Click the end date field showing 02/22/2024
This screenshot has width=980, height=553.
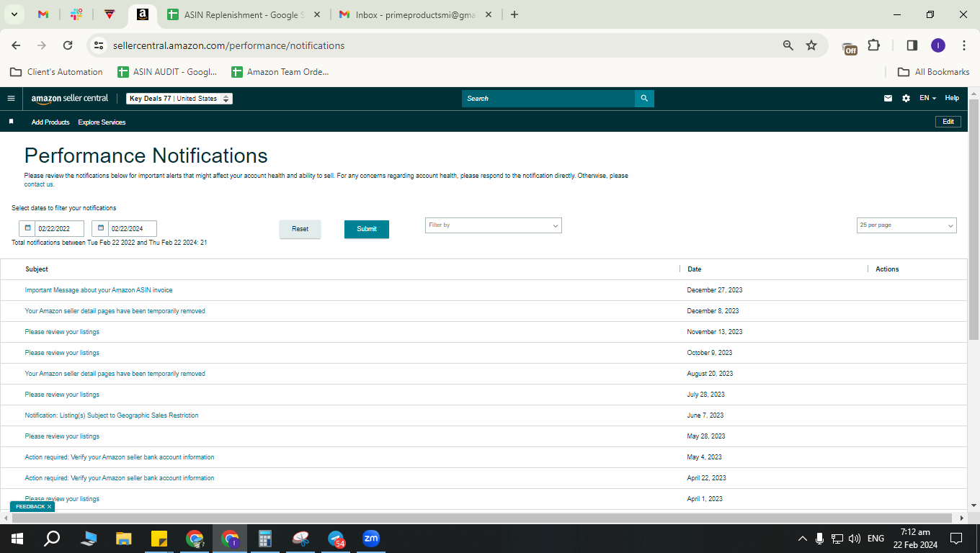(x=132, y=228)
